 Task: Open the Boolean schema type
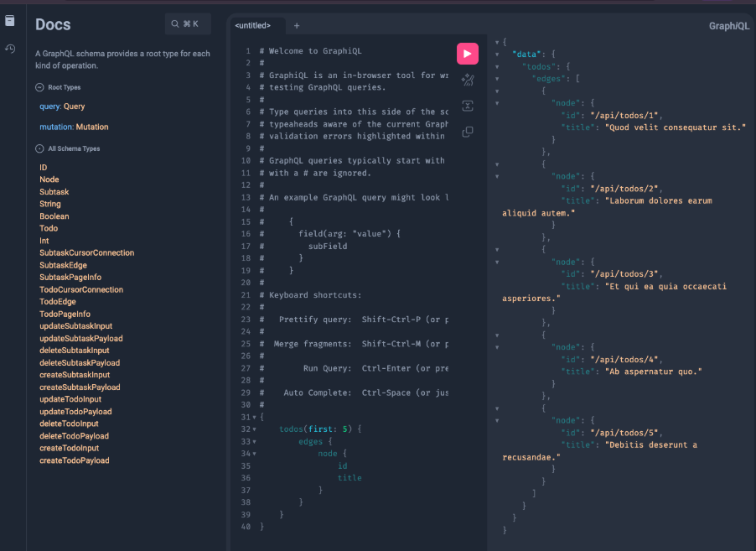(x=54, y=216)
